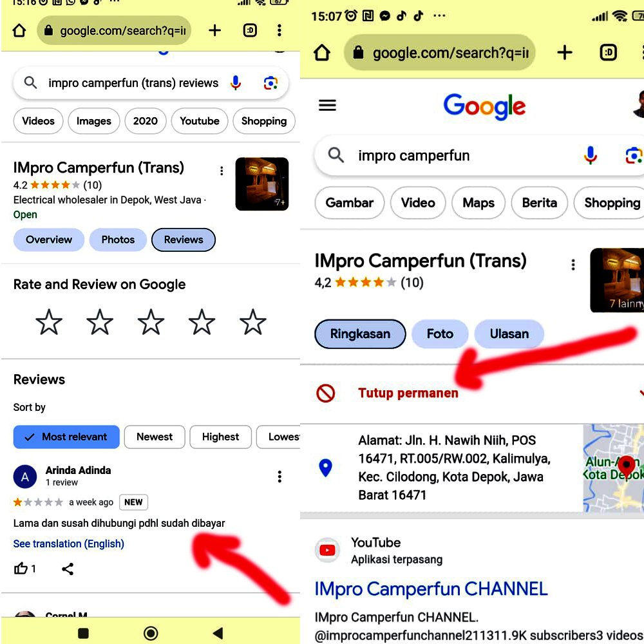Like Arinda Adinda's review with thumbs up
The width and height of the screenshot is (644, 644).
(22, 569)
